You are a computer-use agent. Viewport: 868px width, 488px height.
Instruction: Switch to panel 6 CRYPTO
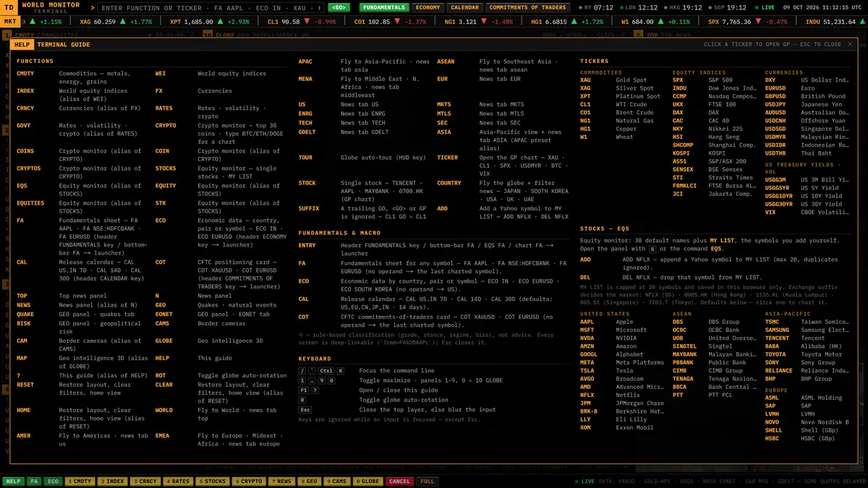point(249,481)
